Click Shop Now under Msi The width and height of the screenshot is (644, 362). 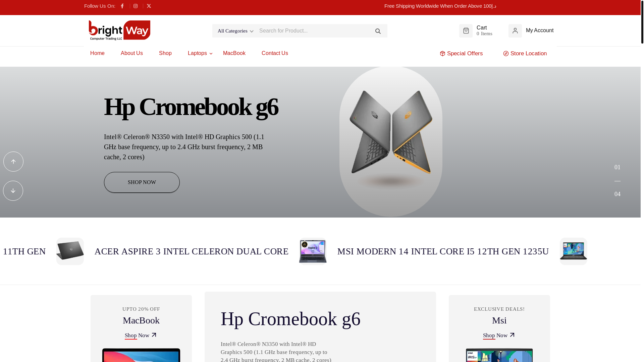(495, 335)
